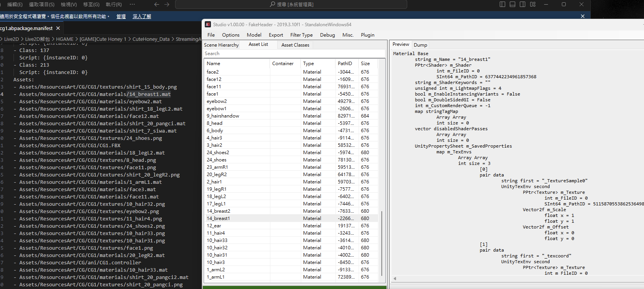Open the ellipsis overflow menu in VS Code
The width and height of the screenshot is (644, 289).
pyautogui.click(x=132, y=4)
